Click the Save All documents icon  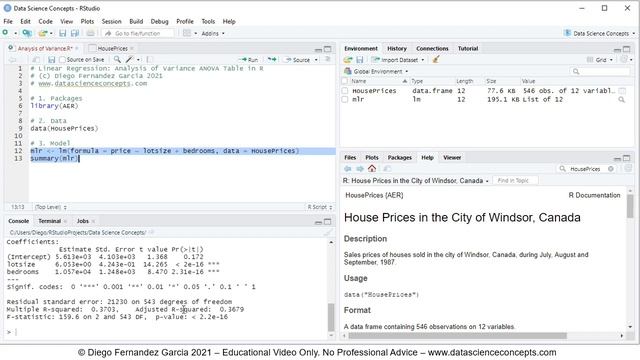click(75, 33)
